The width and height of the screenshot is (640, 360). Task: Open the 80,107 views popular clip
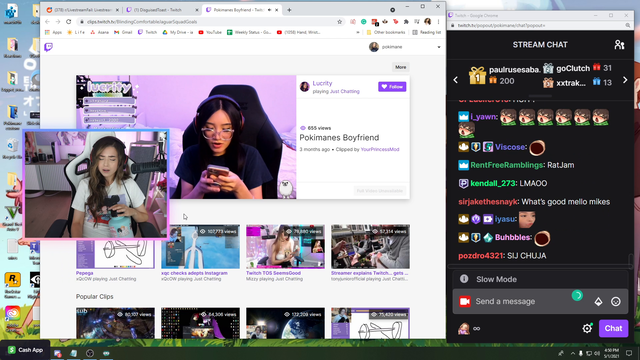[116, 323]
